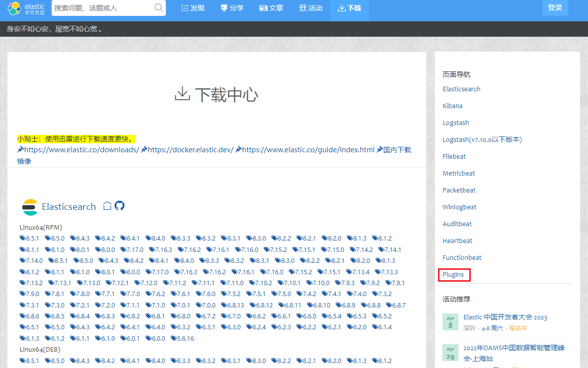Download RPM version 7.0.0

click(x=206, y=306)
